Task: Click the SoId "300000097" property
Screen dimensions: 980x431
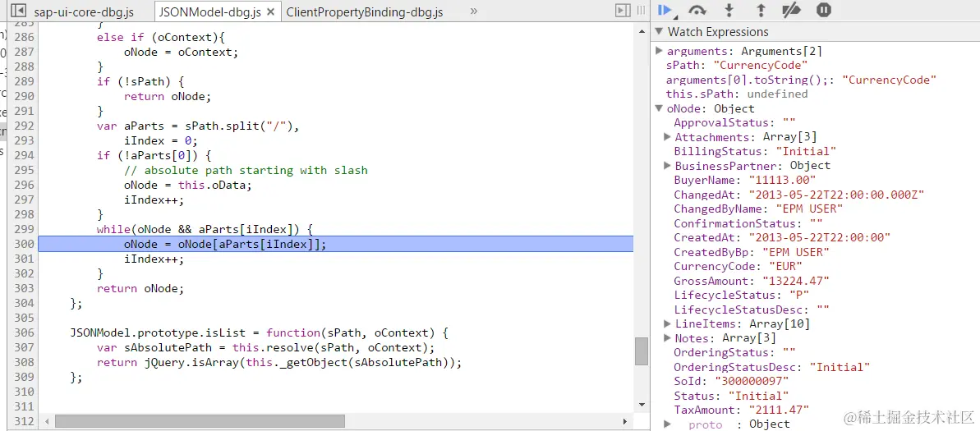Action: 731,381
